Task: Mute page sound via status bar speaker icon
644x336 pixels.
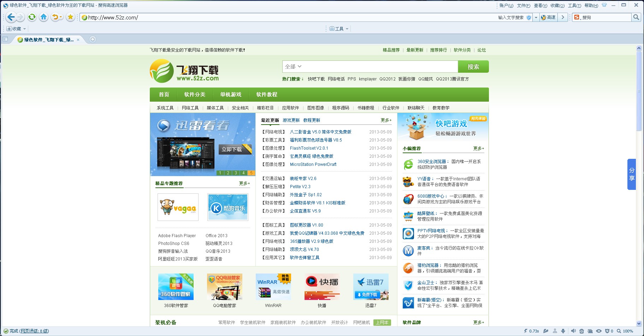Action: click(573, 331)
